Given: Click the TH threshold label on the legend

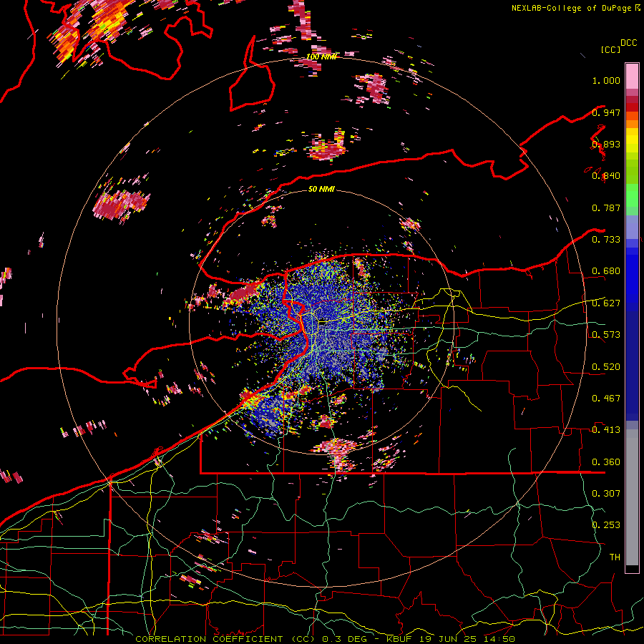Looking at the screenshot, I should [615, 557].
